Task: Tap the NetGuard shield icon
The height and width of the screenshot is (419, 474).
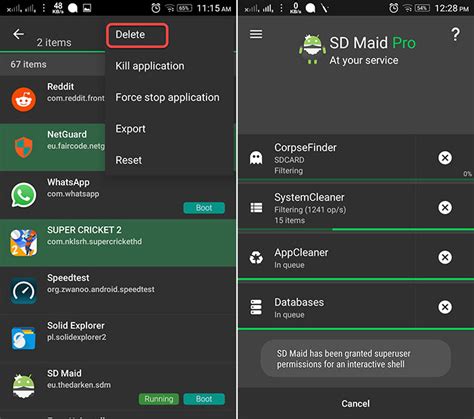Action: (x=24, y=147)
